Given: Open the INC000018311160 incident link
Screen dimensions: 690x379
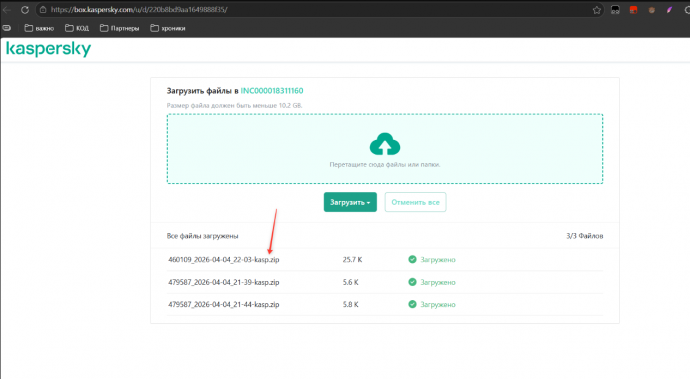Looking at the screenshot, I should point(272,91).
